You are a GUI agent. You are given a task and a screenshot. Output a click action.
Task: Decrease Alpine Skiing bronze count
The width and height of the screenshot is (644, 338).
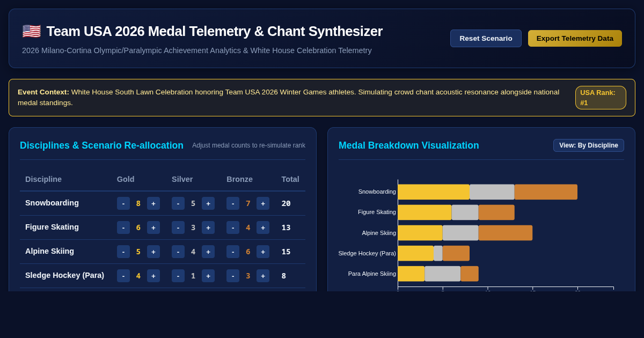(233, 252)
